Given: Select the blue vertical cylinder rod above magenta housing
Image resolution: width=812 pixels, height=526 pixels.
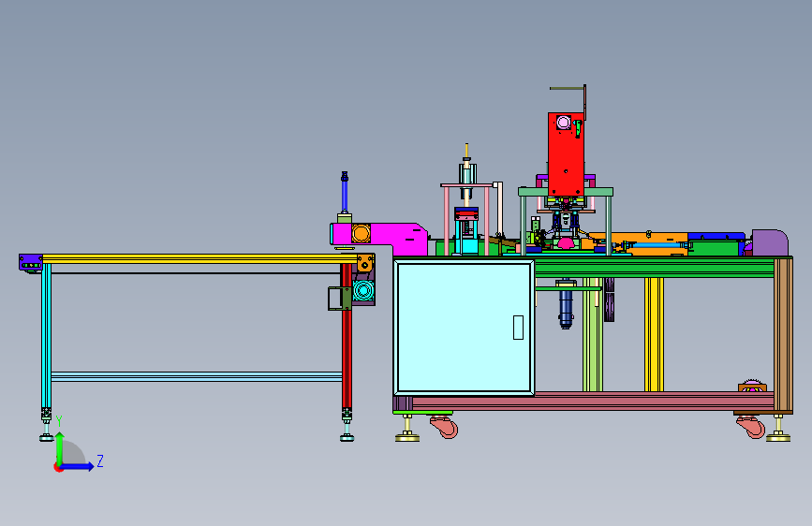Looking at the screenshot, I should [x=345, y=193].
